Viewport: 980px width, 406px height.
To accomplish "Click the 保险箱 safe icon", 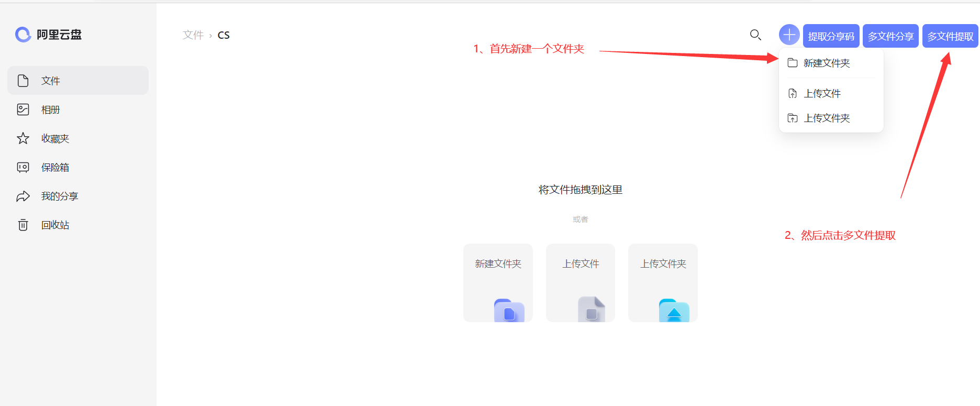I will [23, 167].
